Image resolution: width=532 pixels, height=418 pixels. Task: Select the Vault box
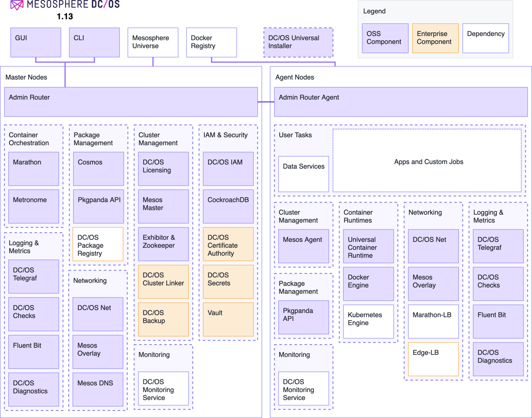(228, 319)
